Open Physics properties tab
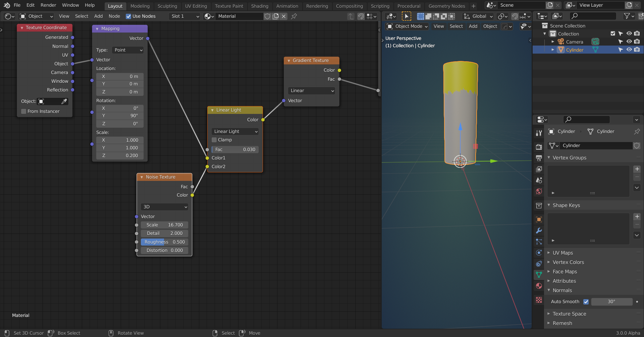644x337 pixels. tap(539, 253)
